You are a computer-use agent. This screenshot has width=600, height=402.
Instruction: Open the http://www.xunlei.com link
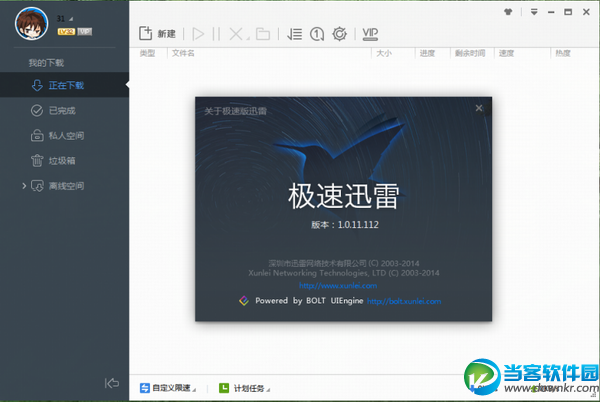pyautogui.click(x=338, y=285)
